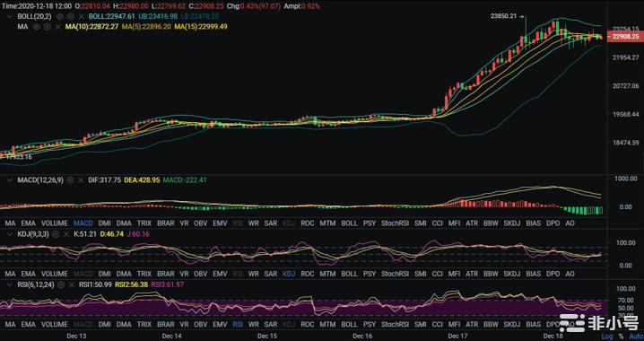Collapse the RSI(6,12,24) panel chevron
Image resolution: width=644 pixels, height=341 pixels.
pyautogui.click(x=10, y=284)
